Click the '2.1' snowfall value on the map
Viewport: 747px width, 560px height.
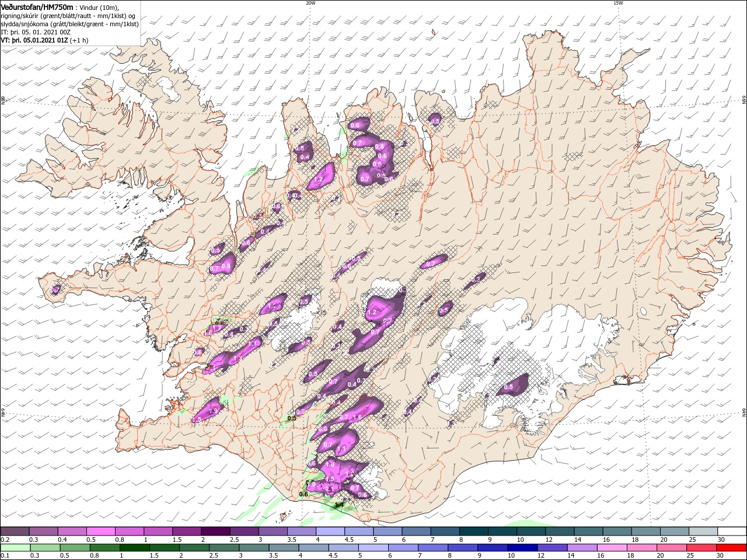(330, 489)
